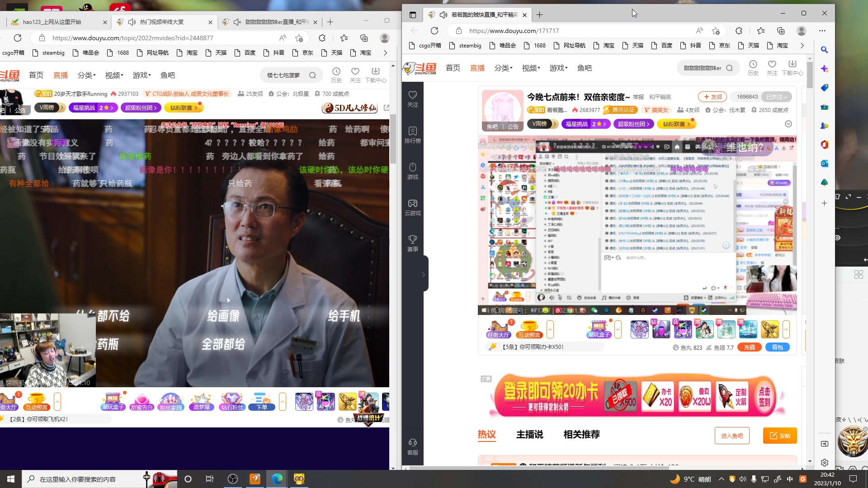868x488 pixels.
Task: Go to 首页 in right Douyu nav
Action: 453,68
